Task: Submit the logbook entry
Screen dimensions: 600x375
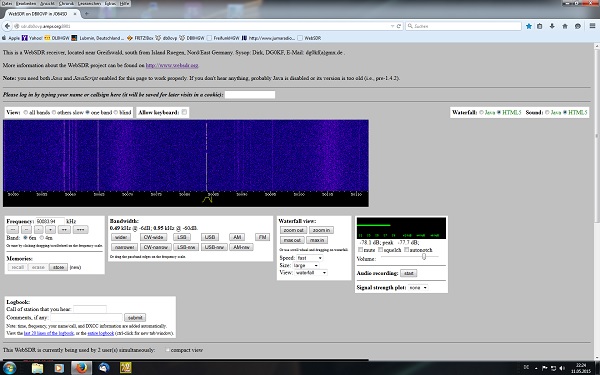Action: pyautogui.click(x=135, y=318)
